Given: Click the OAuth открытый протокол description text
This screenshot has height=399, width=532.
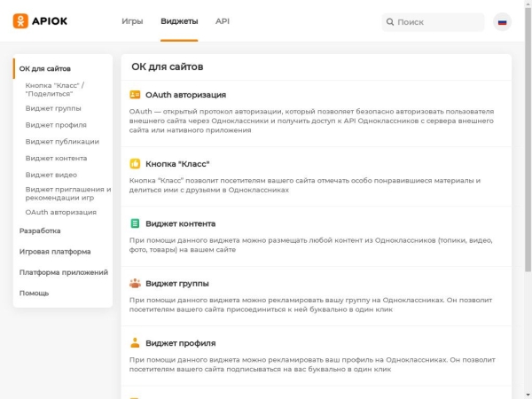Looking at the screenshot, I should click(x=311, y=121).
